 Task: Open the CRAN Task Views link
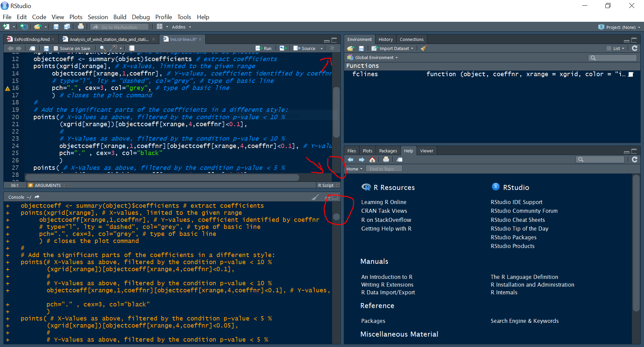pyautogui.click(x=384, y=211)
